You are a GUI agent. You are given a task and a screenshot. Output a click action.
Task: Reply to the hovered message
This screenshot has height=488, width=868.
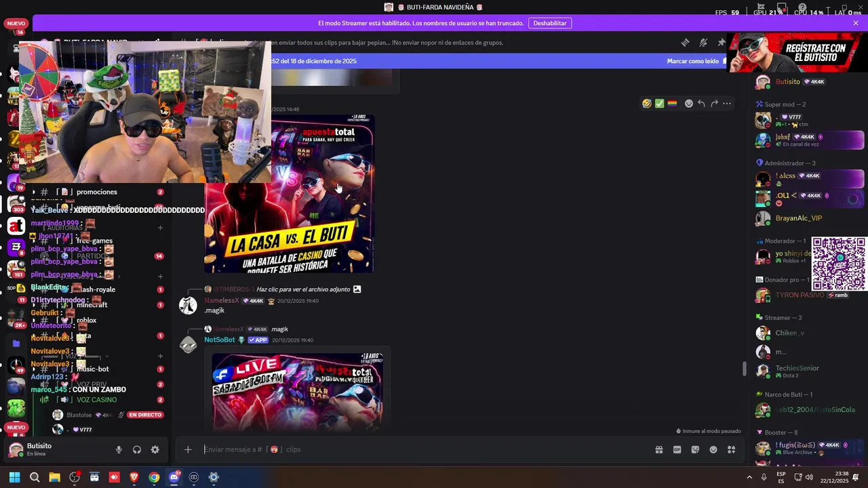(701, 104)
